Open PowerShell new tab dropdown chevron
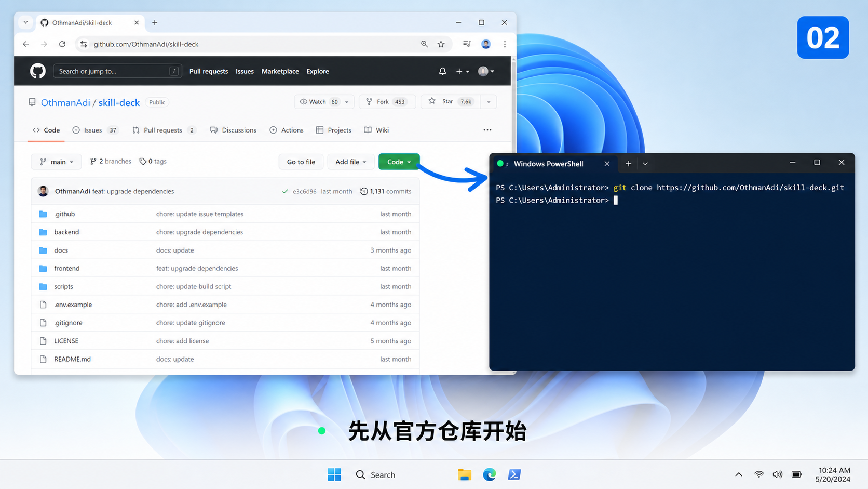 point(645,164)
